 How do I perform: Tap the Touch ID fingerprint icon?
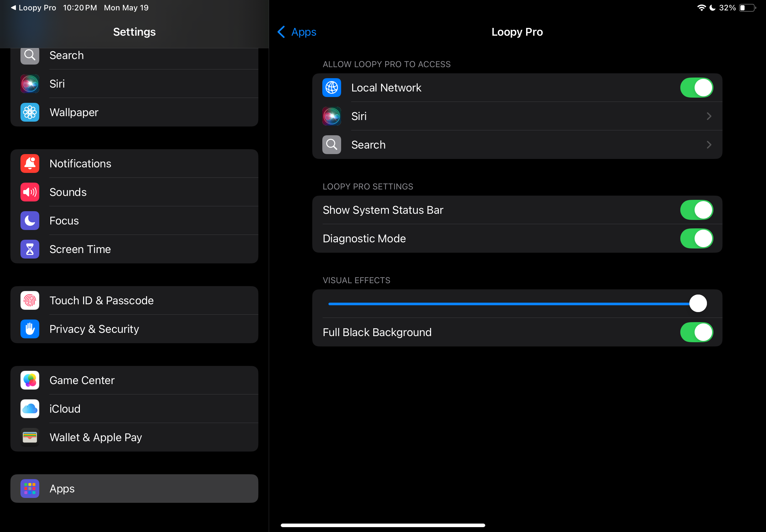point(30,301)
